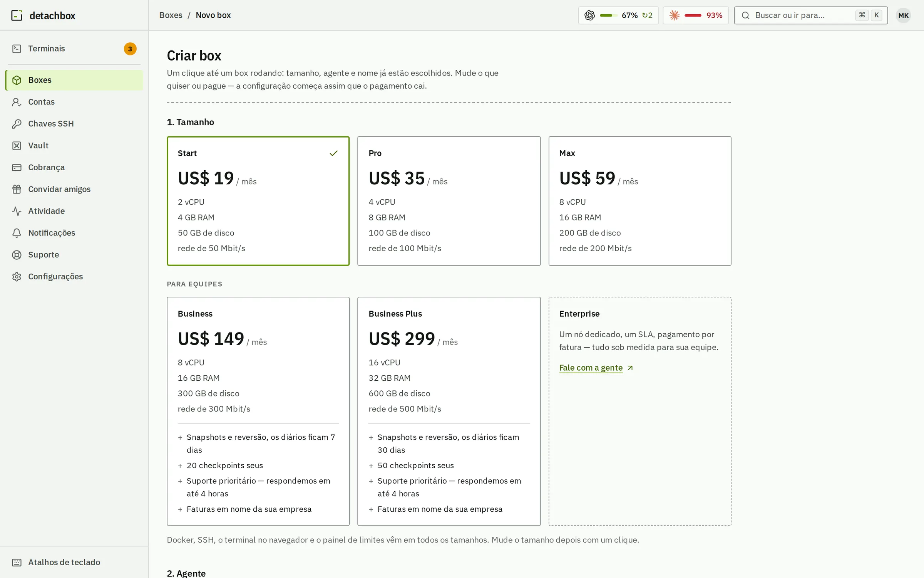Click the Cobrança credit card icon

(x=17, y=168)
